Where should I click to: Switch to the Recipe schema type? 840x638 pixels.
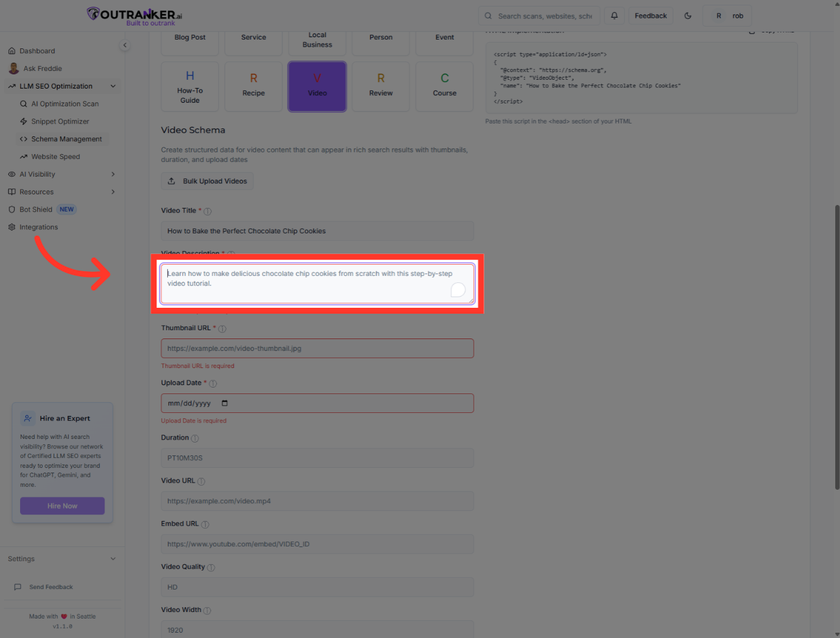coord(253,86)
